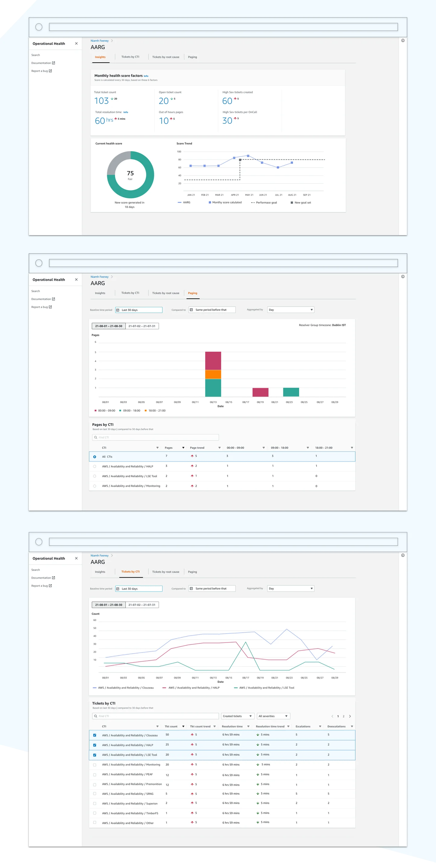Click the Info link next to Total resolution time
436x868 pixels.
pos(125,112)
